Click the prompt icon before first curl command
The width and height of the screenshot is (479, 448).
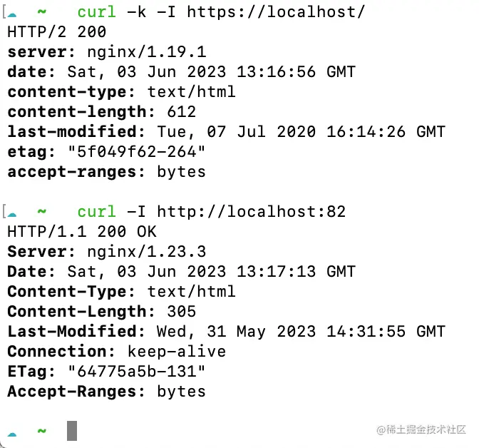coord(14,14)
